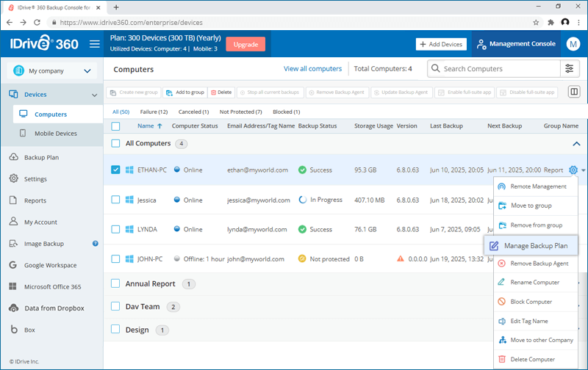Focus the Search Computers field
The height and width of the screenshot is (370, 588).
point(501,69)
